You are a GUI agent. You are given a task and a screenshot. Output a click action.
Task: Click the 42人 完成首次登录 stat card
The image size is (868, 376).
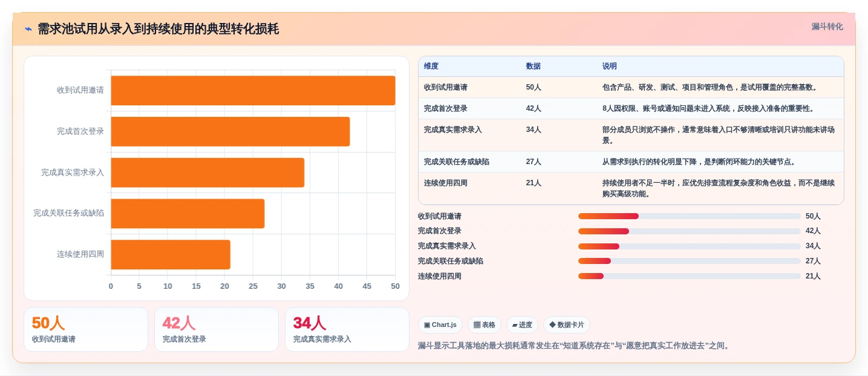tap(217, 329)
